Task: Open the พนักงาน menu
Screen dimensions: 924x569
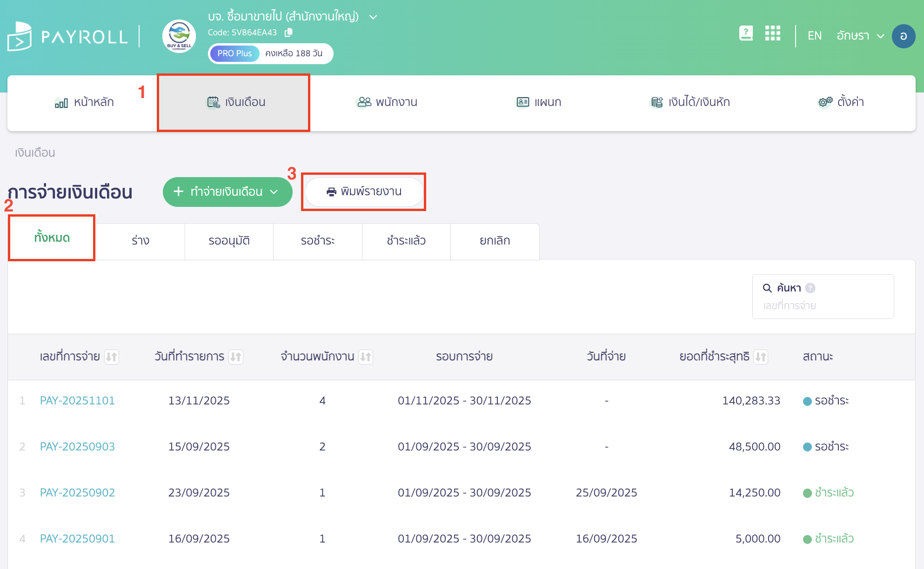Action: pyautogui.click(x=387, y=102)
